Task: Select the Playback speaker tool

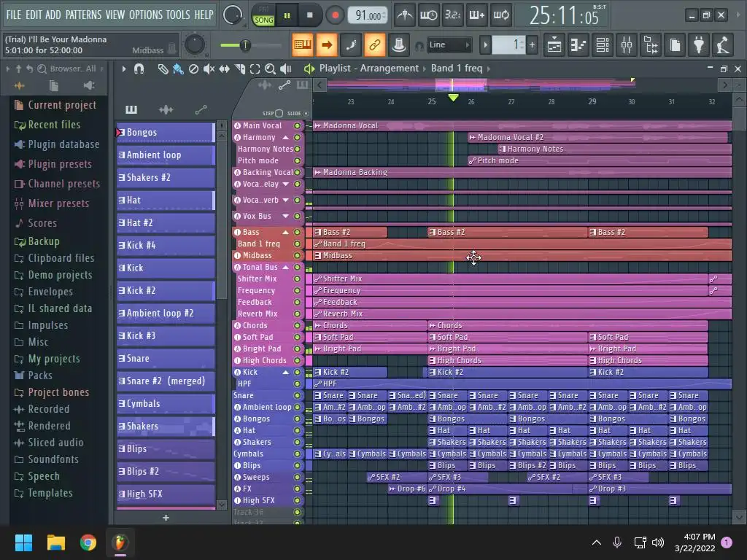Action: pyautogui.click(x=285, y=69)
